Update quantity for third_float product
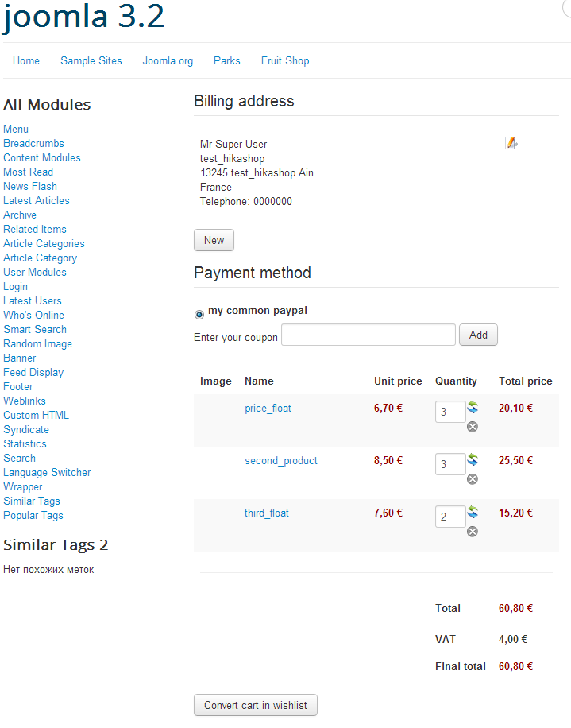 473,512
